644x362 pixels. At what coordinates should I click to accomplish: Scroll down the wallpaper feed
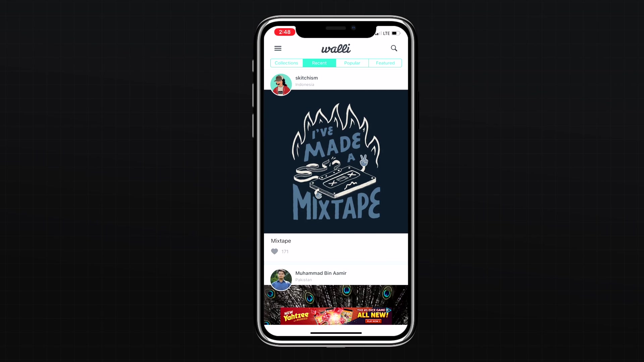point(336,177)
